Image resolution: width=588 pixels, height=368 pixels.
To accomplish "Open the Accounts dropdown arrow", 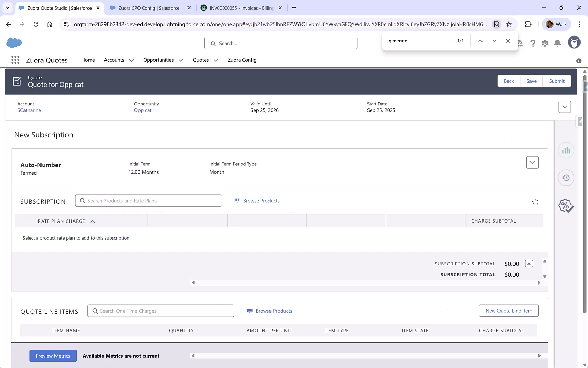I will [x=131, y=60].
